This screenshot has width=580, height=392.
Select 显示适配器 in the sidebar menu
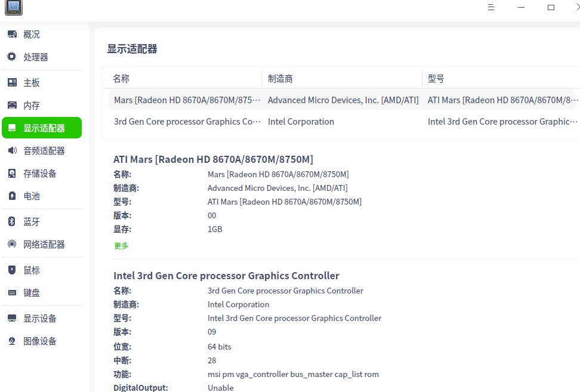[42, 127]
